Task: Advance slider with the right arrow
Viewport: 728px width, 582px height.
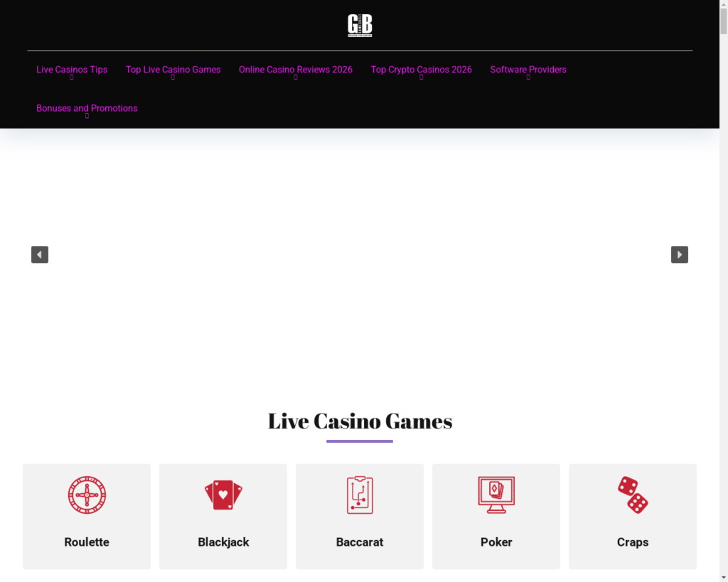Action: (x=680, y=254)
